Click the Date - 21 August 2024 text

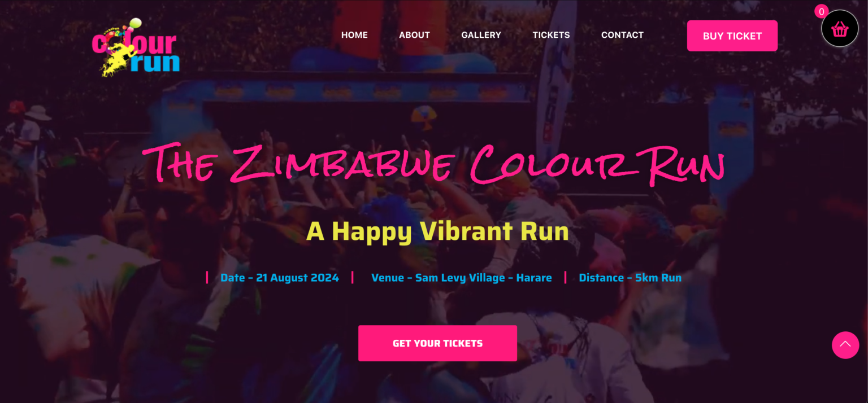[x=280, y=278]
